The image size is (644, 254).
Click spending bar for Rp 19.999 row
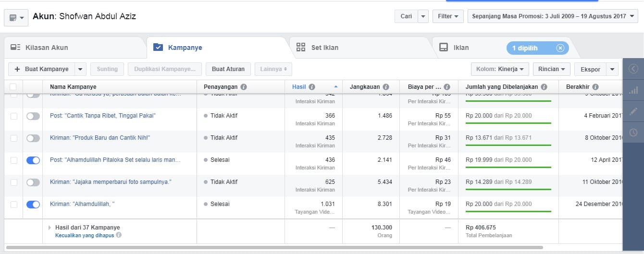pyautogui.click(x=508, y=167)
